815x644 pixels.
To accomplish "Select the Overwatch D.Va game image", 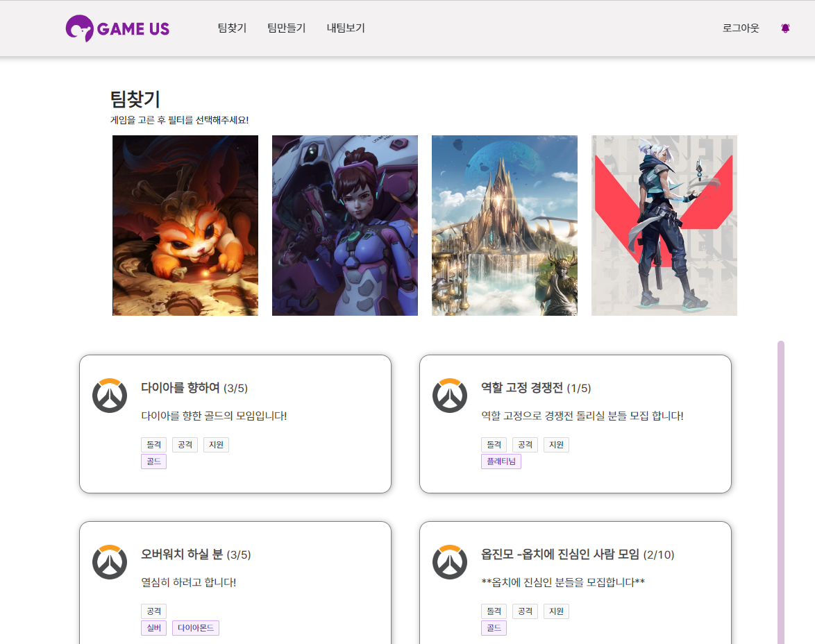I will click(x=344, y=226).
